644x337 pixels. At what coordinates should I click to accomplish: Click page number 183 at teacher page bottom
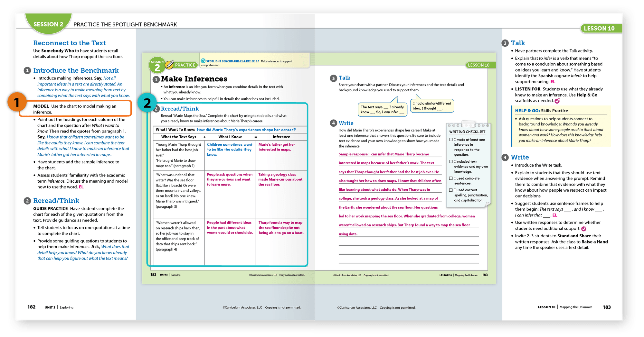607,307
